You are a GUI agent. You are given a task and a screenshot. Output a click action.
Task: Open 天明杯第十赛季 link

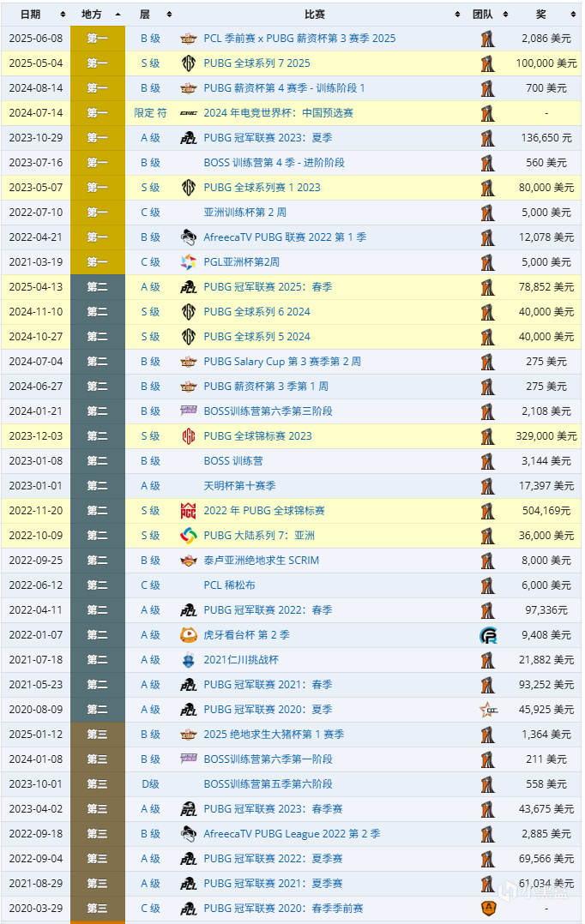239,485
